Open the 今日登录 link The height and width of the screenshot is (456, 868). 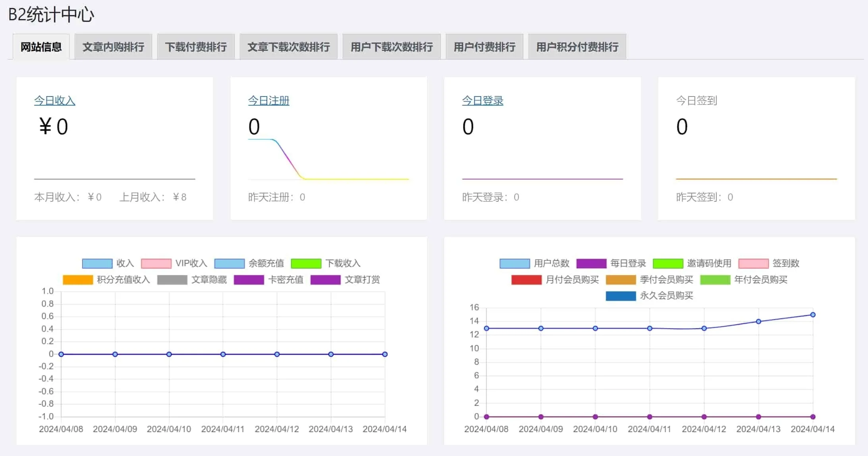pyautogui.click(x=482, y=100)
